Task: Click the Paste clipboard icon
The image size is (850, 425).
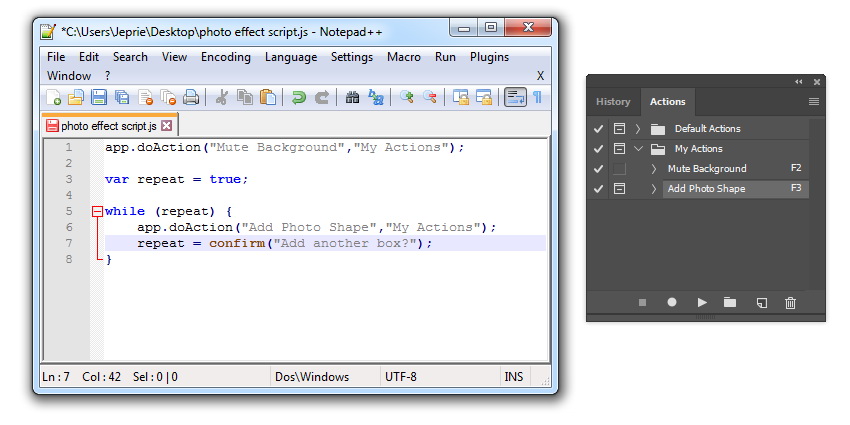Action: click(268, 98)
